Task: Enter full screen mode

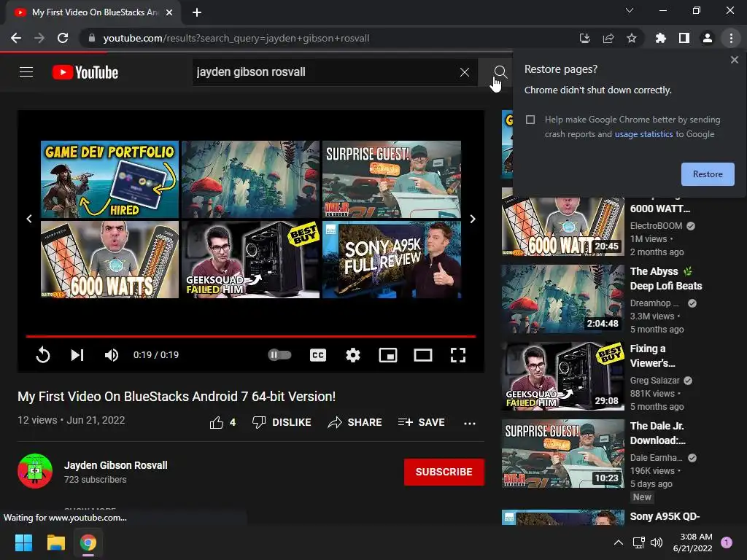Action: coord(458,355)
